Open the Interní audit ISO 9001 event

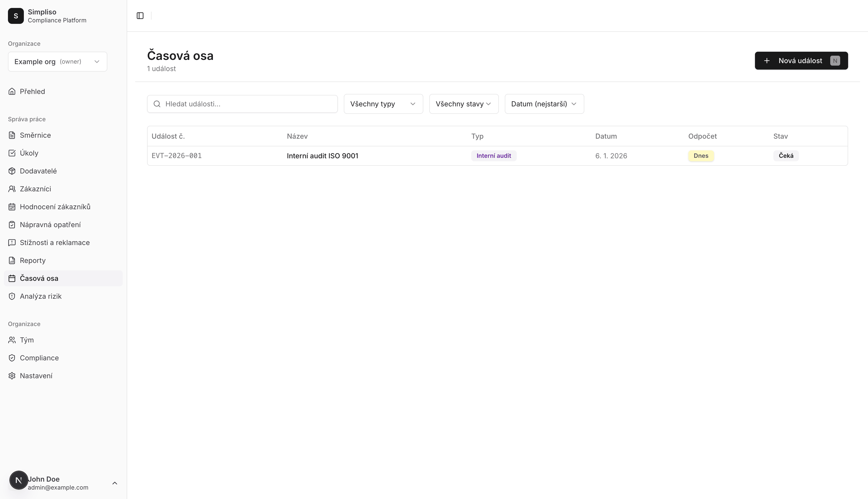coord(322,156)
